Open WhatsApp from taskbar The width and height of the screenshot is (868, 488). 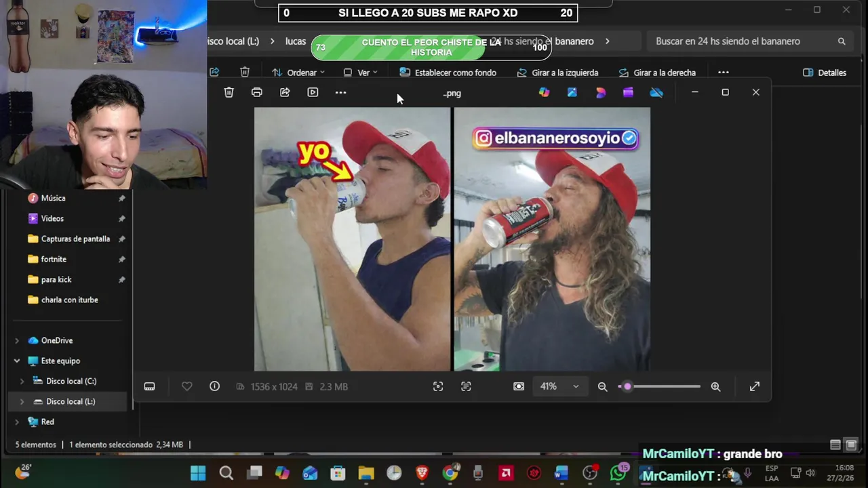tap(618, 473)
